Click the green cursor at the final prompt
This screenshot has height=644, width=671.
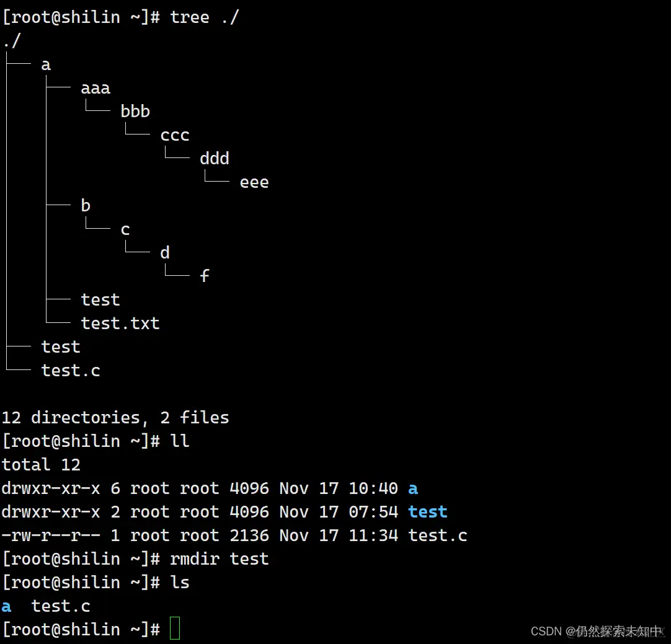175,628
